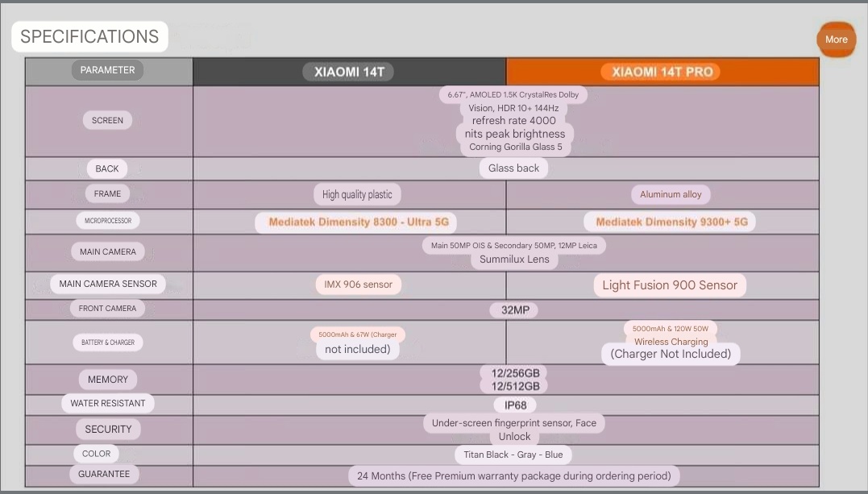Click the XIAOMI 14T column header
Screen dimensions: 868x494
pyautogui.click(x=349, y=72)
